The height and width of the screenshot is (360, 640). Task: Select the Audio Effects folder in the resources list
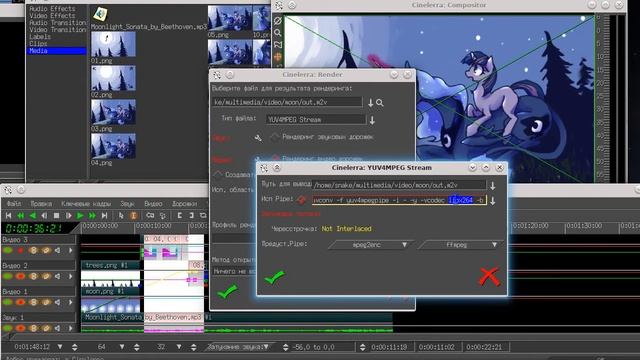click(x=52, y=9)
